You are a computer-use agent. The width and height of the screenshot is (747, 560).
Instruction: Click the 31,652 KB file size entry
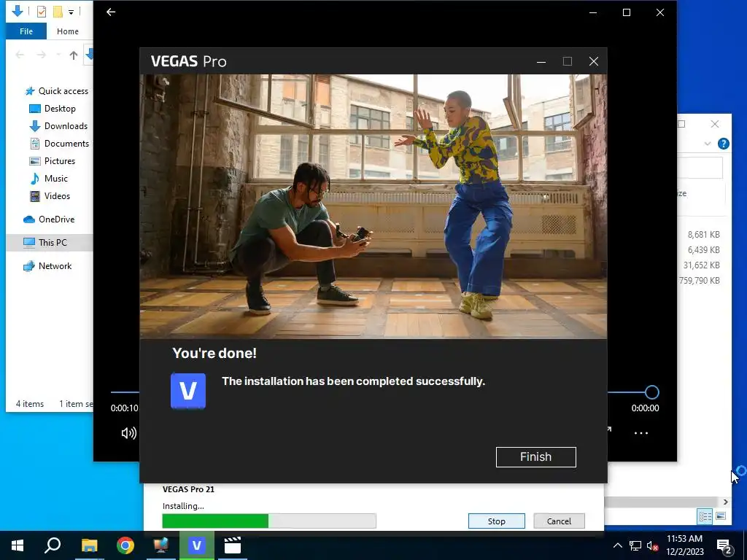701,265
